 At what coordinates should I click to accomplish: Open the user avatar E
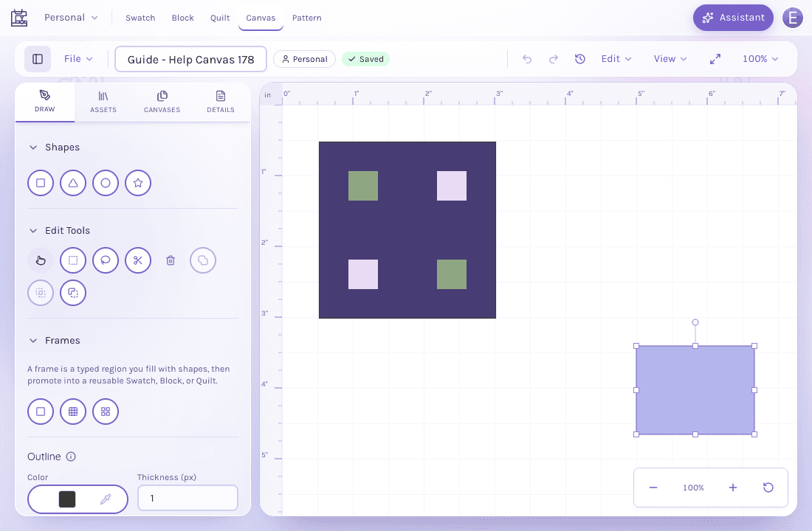[x=792, y=18]
